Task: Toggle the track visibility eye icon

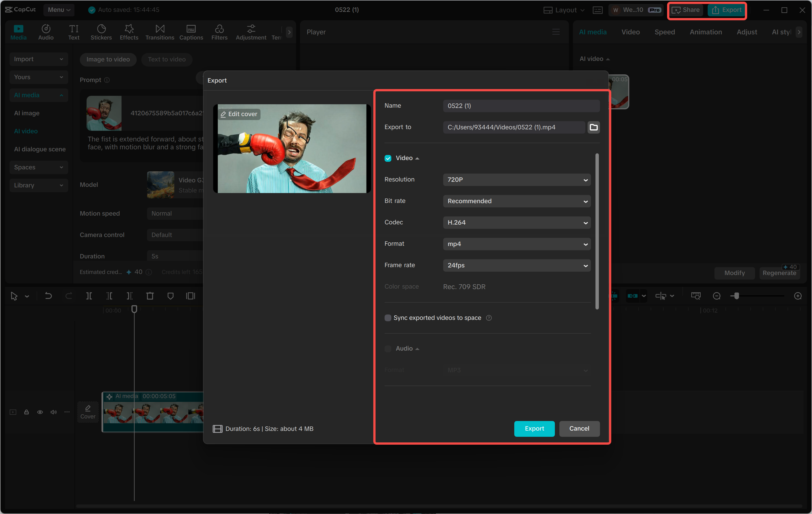Action: (x=40, y=412)
